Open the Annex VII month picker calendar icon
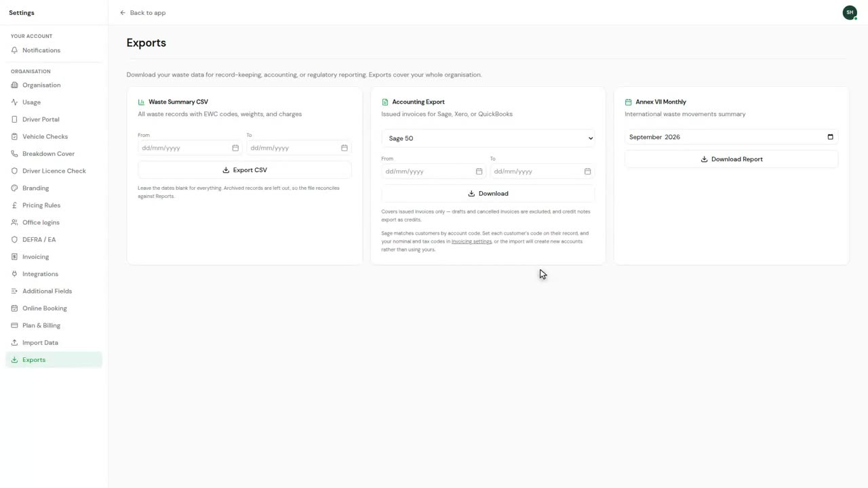 coord(830,137)
